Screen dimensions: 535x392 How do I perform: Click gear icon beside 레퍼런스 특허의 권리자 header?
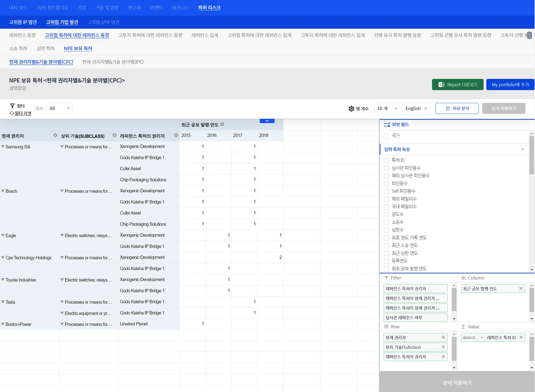(176, 135)
